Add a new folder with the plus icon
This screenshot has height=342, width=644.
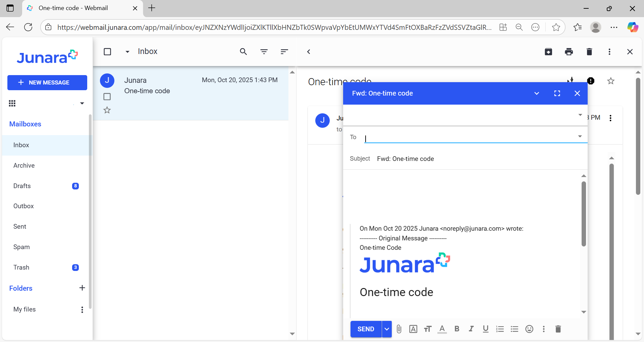pos(82,288)
